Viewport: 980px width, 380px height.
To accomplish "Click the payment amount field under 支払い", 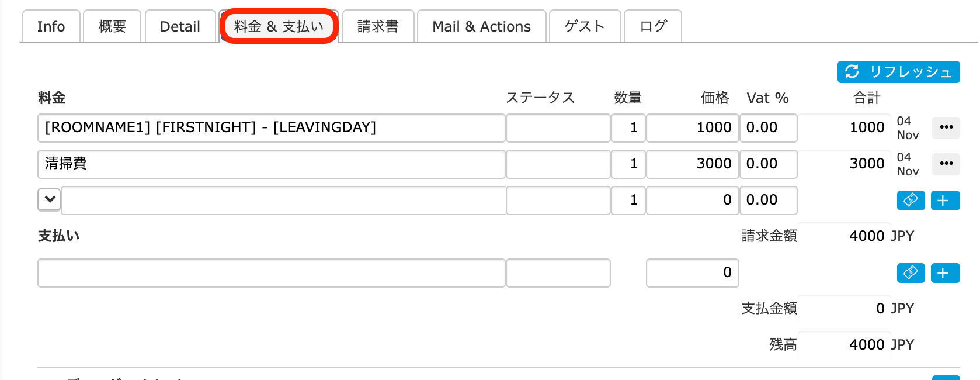I will [692, 273].
